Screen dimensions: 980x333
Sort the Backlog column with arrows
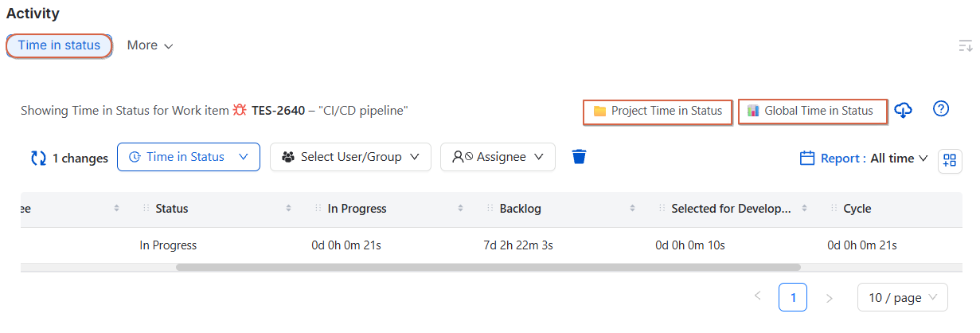click(632, 209)
